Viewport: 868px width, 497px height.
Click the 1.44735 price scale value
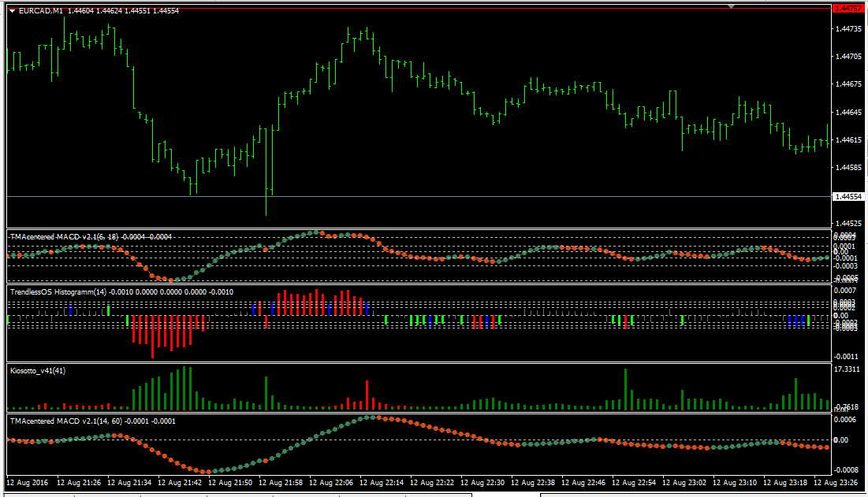coord(848,28)
